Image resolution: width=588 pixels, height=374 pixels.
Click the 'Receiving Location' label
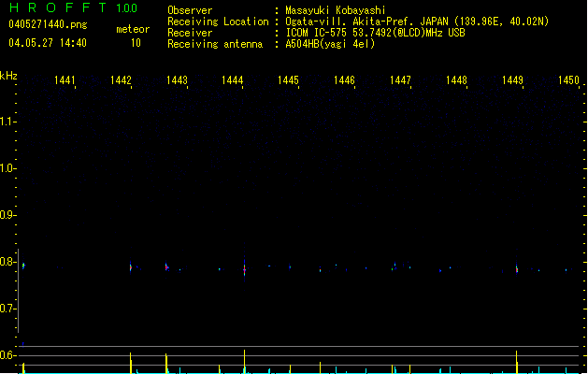click(x=218, y=22)
